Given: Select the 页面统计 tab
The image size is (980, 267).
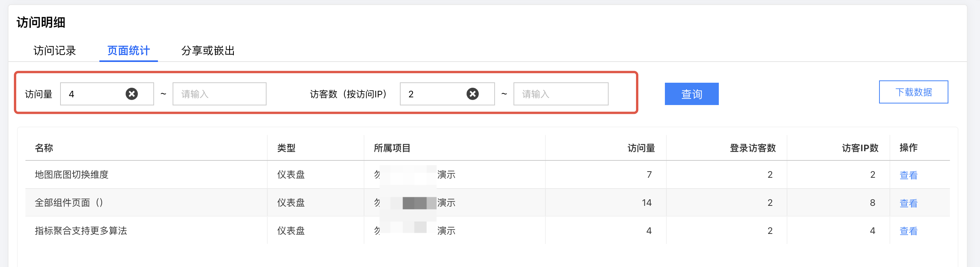Looking at the screenshot, I should [128, 51].
